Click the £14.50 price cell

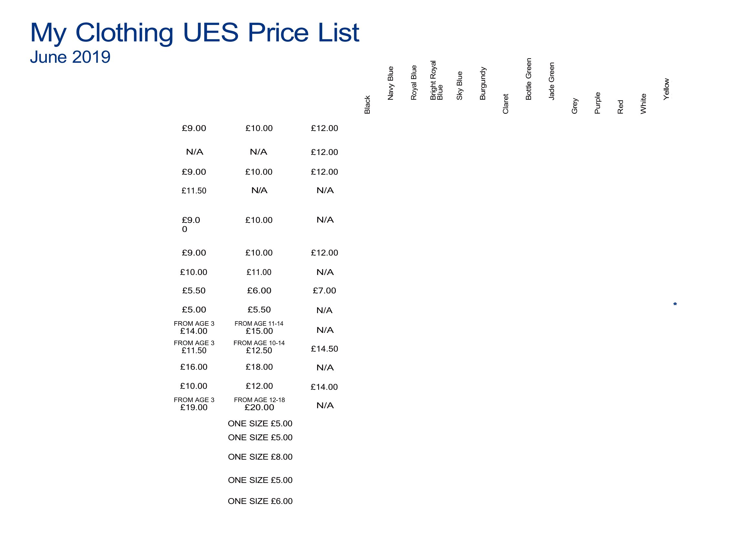tap(324, 349)
